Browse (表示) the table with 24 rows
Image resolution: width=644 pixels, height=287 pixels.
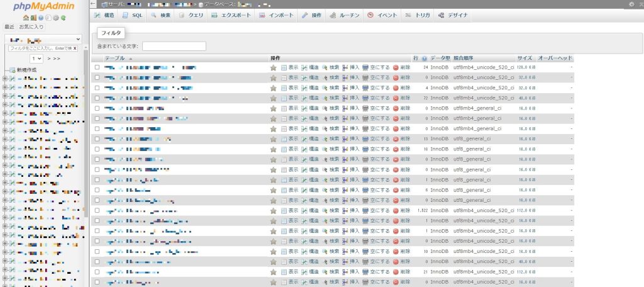point(289,67)
